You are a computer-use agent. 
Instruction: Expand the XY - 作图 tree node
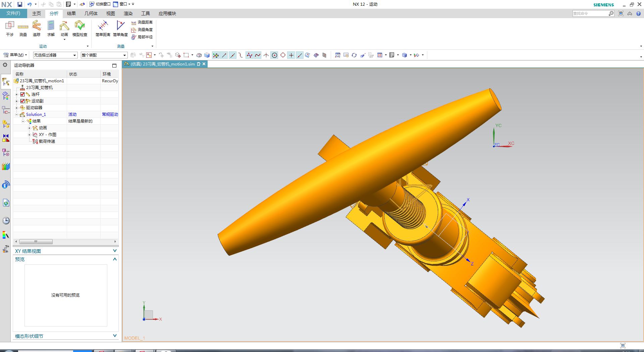coord(29,135)
